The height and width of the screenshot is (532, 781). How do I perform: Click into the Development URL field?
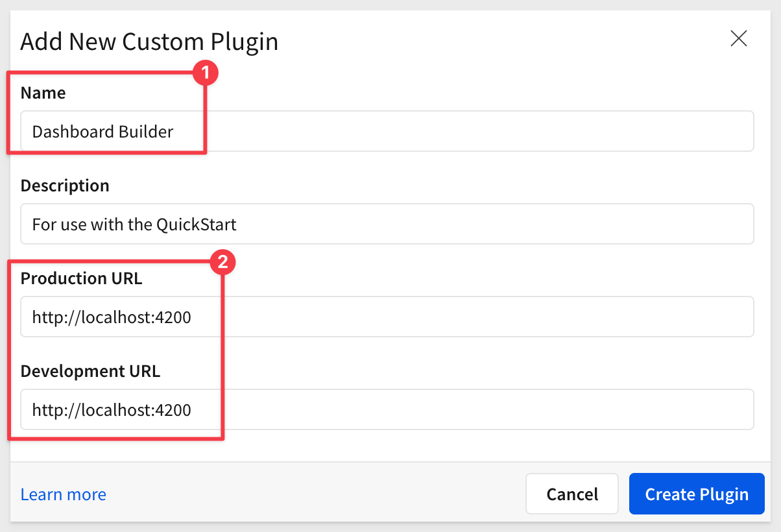454,410
